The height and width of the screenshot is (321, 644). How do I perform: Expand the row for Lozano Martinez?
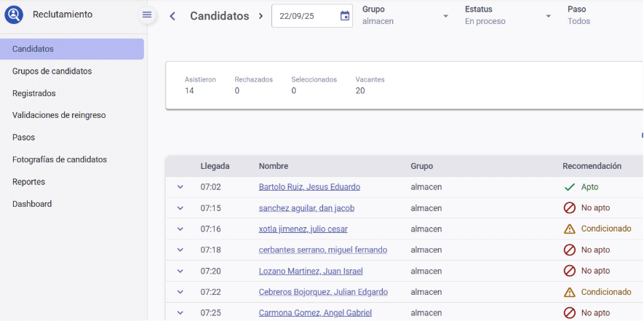(180, 272)
